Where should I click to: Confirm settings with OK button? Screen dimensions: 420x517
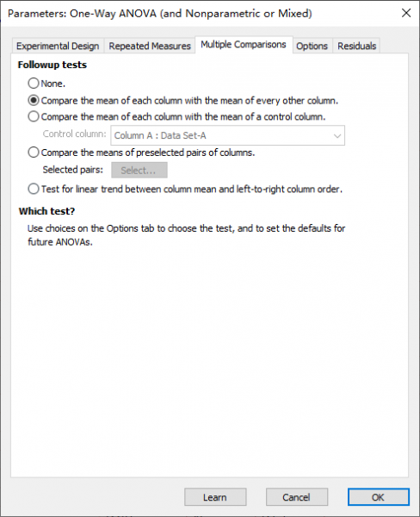378,497
